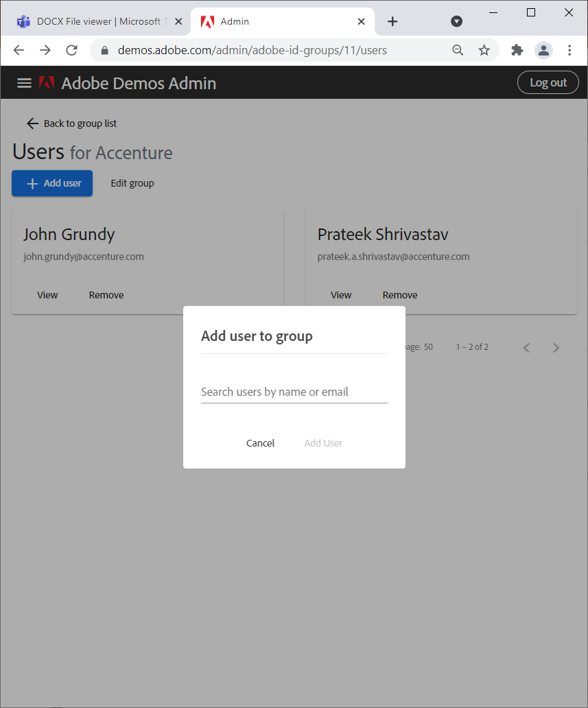588x708 pixels.
Task: Click the blue Add user button
Action: [52, 183]
